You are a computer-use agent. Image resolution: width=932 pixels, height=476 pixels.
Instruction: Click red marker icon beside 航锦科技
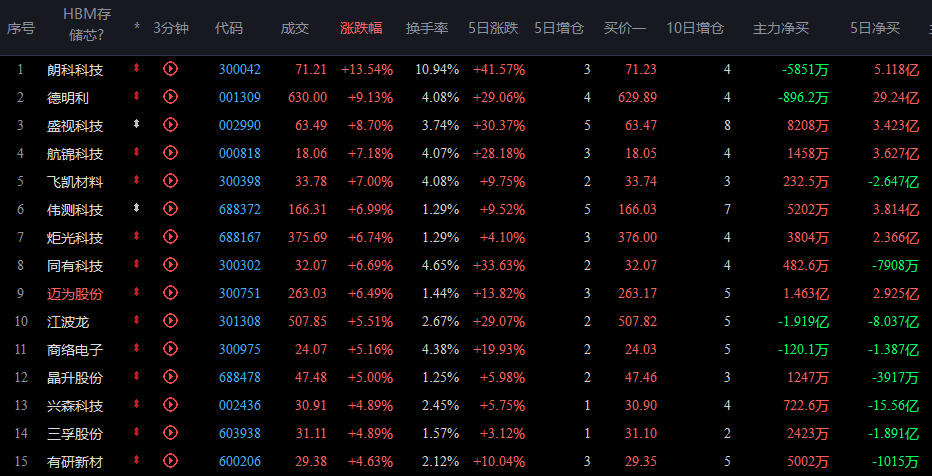[x=137, y=152]
